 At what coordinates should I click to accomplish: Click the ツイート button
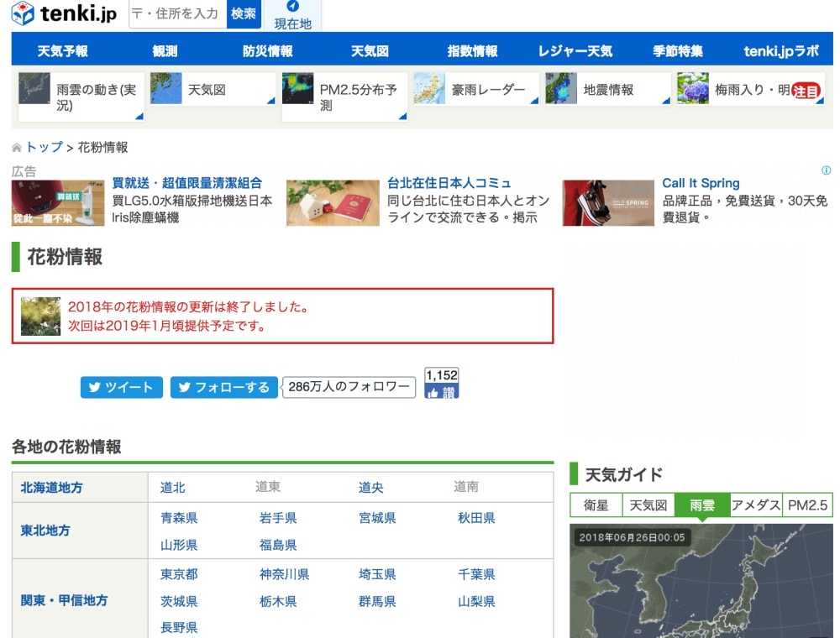[121, 387]
